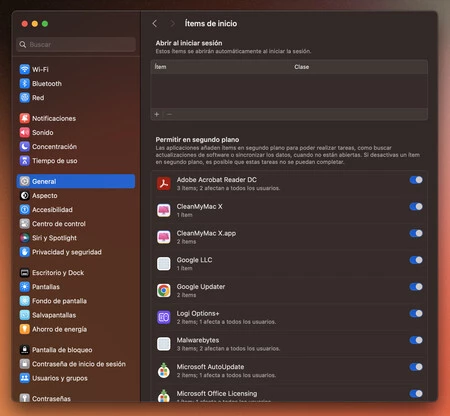Open the Pantalla de bloqueo lock icon

pyautogui.click(x=24, y=350)
